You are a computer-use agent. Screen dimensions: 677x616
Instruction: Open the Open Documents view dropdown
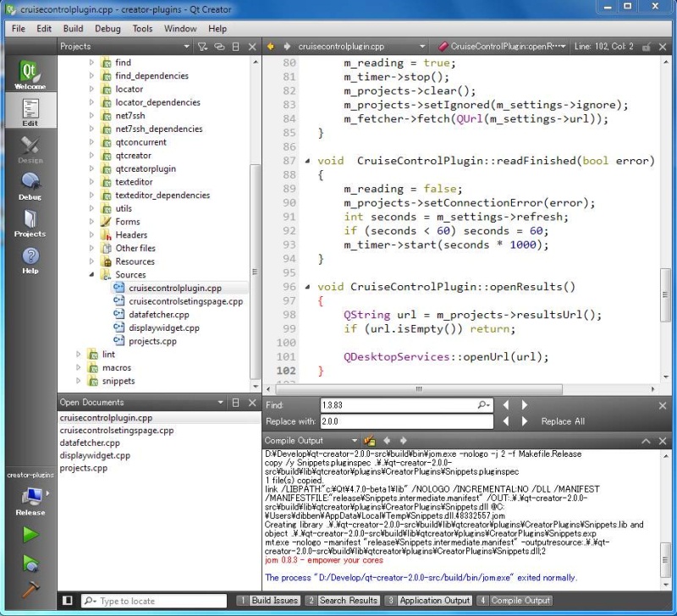point(141,402)
